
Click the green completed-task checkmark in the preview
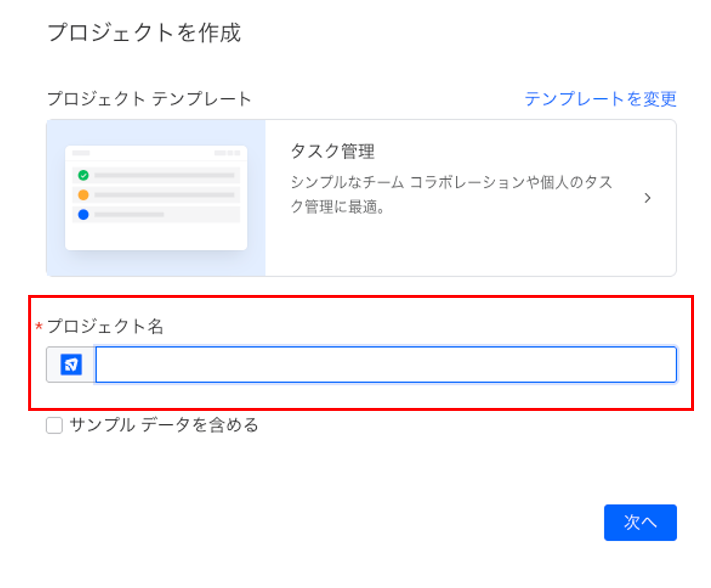(x=84, y=175)
